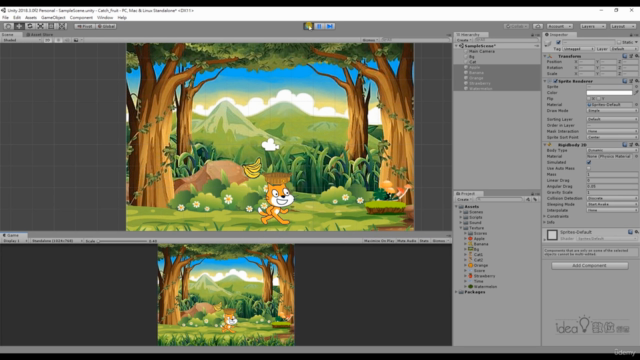Open the Body Type dropdown

(612, 150)
